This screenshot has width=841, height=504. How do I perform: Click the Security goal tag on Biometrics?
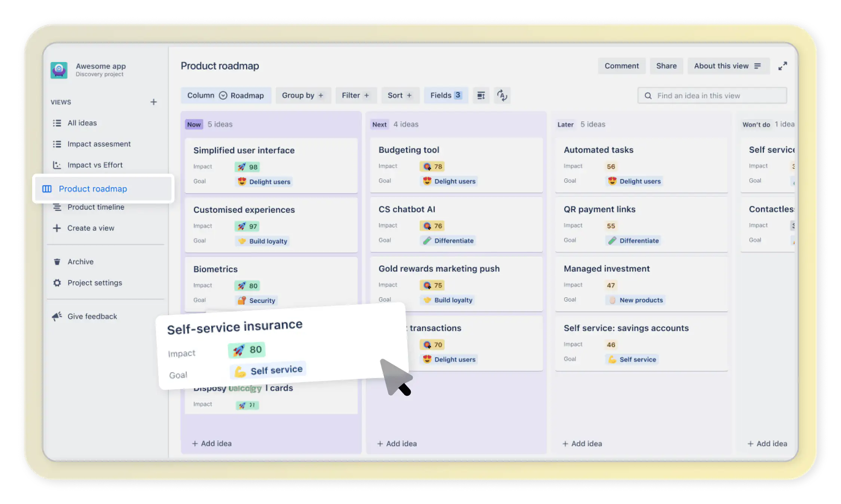point(256,301)
